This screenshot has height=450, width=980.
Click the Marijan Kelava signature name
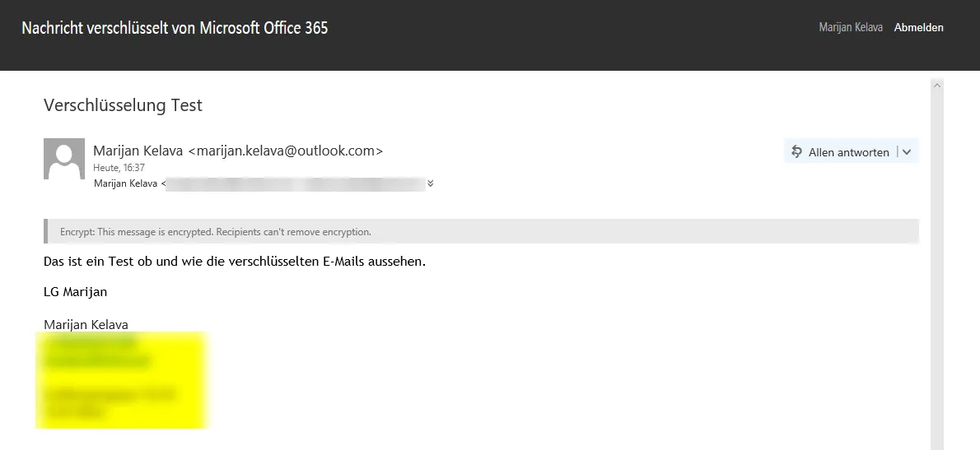86,325
